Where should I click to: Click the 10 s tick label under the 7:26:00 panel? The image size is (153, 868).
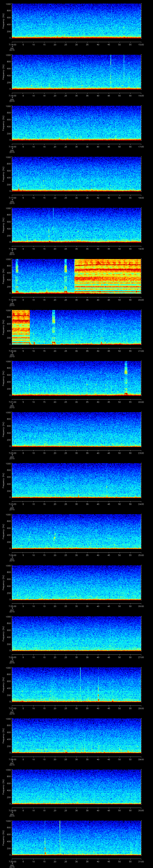click(x=34, y=657)
